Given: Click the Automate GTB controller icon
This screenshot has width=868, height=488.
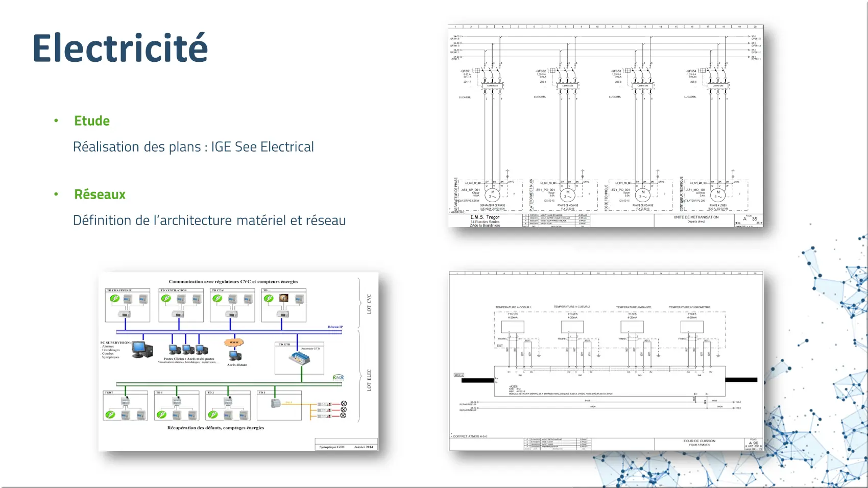Looking at the screenshot, I should coord(299,358).
